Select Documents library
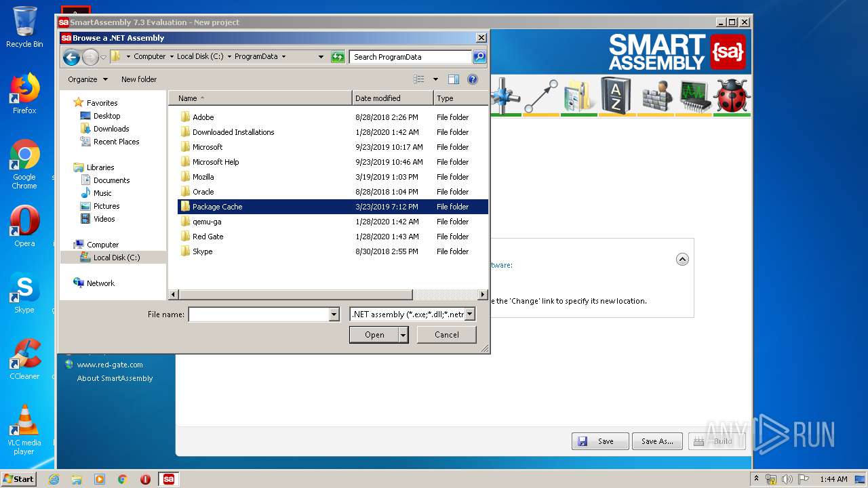This screenshot has height=488, width=868. pyautogui.click(x=111, y=180)
